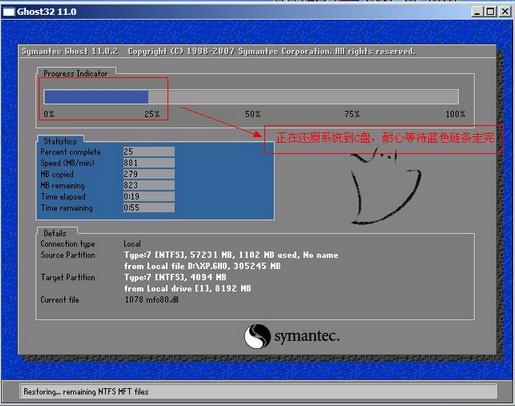Click status bar 'Restoring... remaining NTFS MFT files'
The width and height of the screenshot is (515, 406).
86,392
